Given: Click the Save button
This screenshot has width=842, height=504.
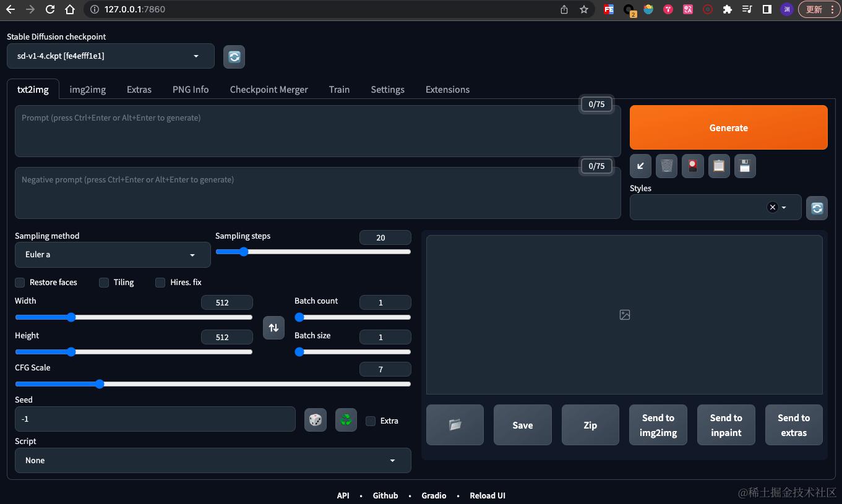Looking at the screenshot, I should coord(523,425).
